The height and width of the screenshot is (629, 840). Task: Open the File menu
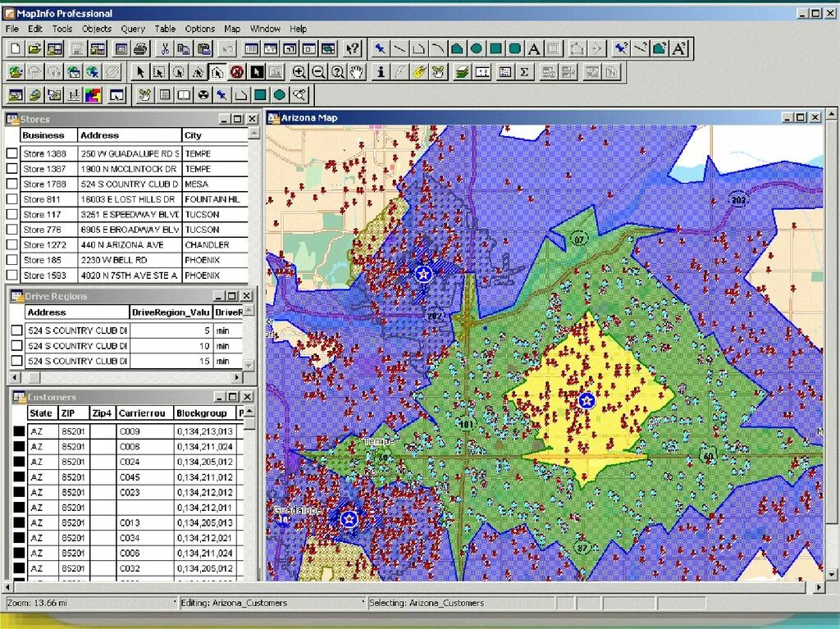coord(11,29)
